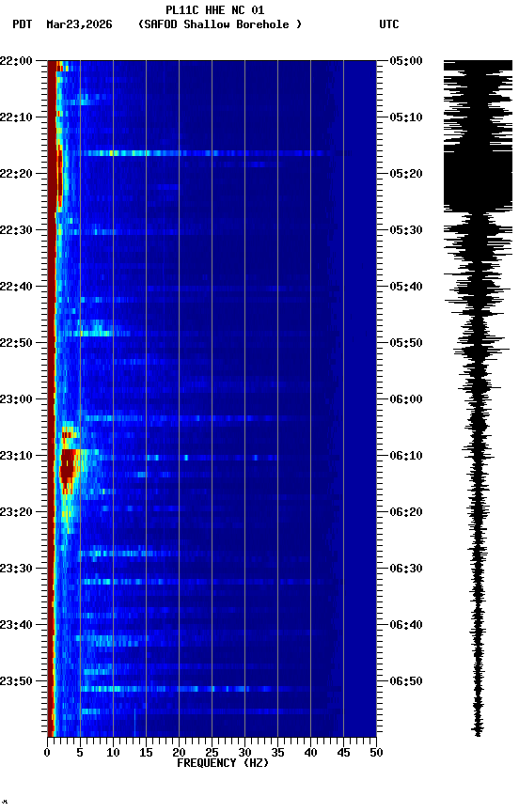Viewport: 519px width, 812px height.
Task: Click the 05:20 UTC time label
Action: tap(406, 174)
